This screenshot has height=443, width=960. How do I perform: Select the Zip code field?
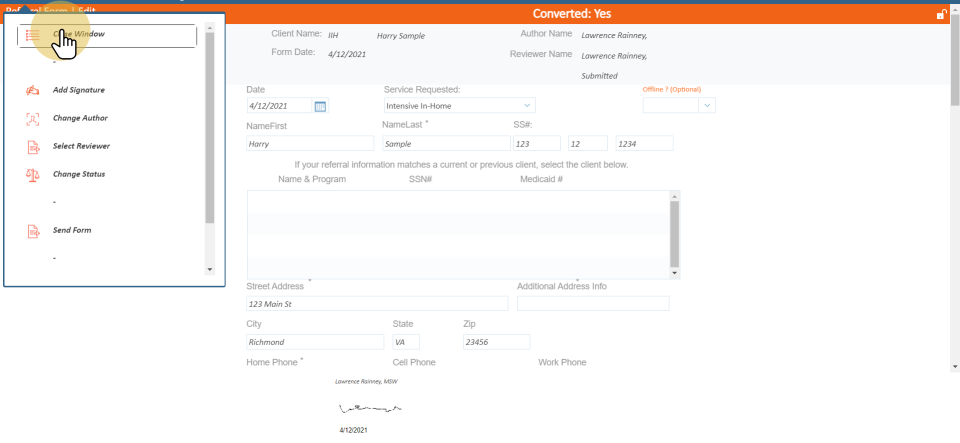495,342
